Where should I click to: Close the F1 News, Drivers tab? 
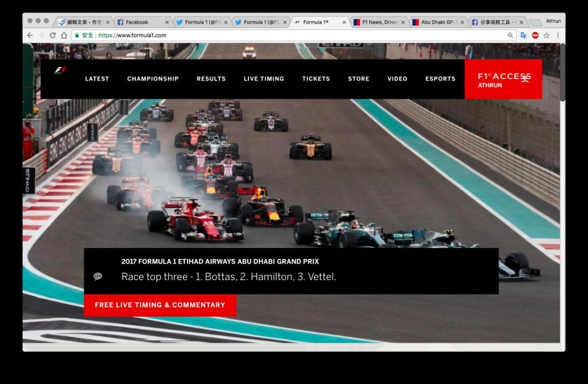pos(403,22)
